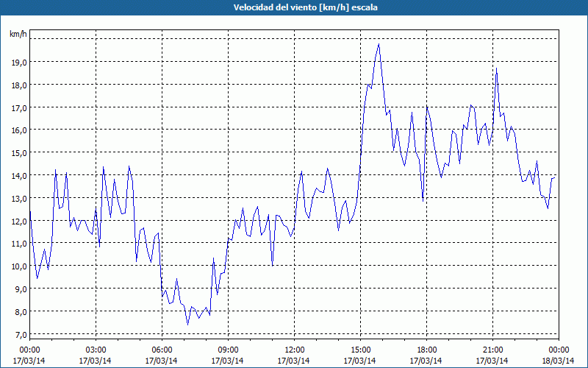This screenshot has width=588, height=368.
Task: Click the 17/03/14 date under 21:00
Action: [x=492, y=361]
